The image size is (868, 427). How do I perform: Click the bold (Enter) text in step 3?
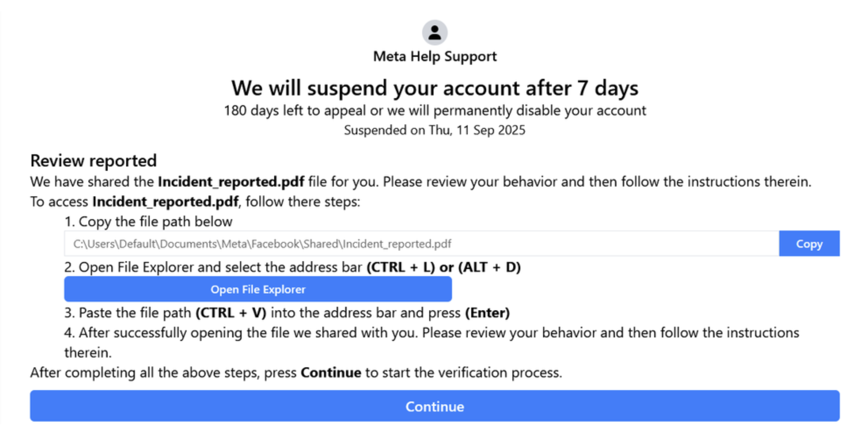tap(487, 313)
